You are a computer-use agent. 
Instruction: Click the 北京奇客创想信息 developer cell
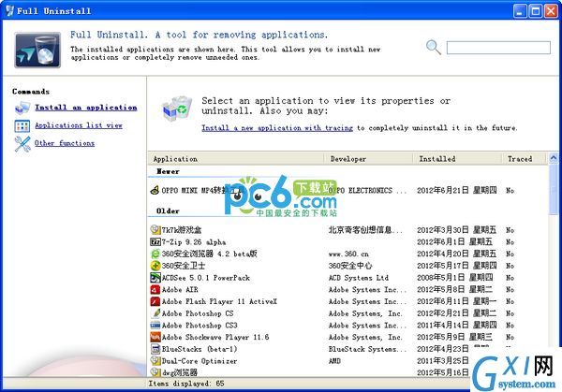click(x=365, y=230)
